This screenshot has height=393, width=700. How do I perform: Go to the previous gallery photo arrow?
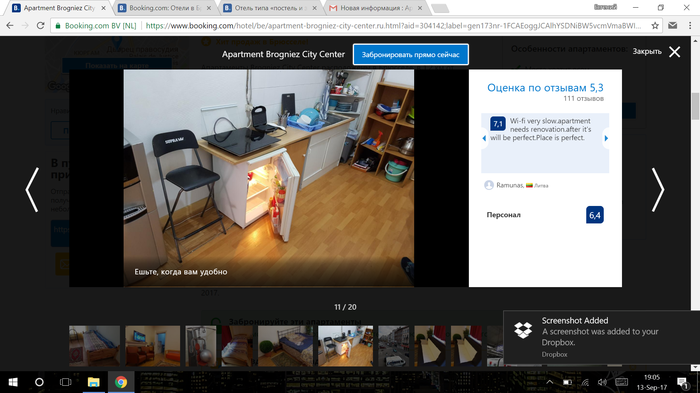click(32, 189)
